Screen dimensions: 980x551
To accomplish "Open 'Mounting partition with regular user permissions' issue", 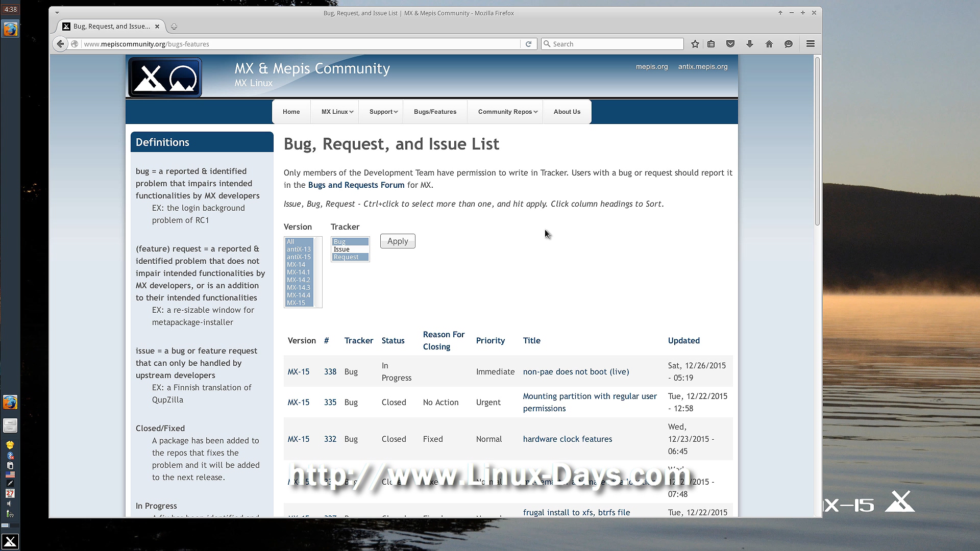I will pos(590,403).
